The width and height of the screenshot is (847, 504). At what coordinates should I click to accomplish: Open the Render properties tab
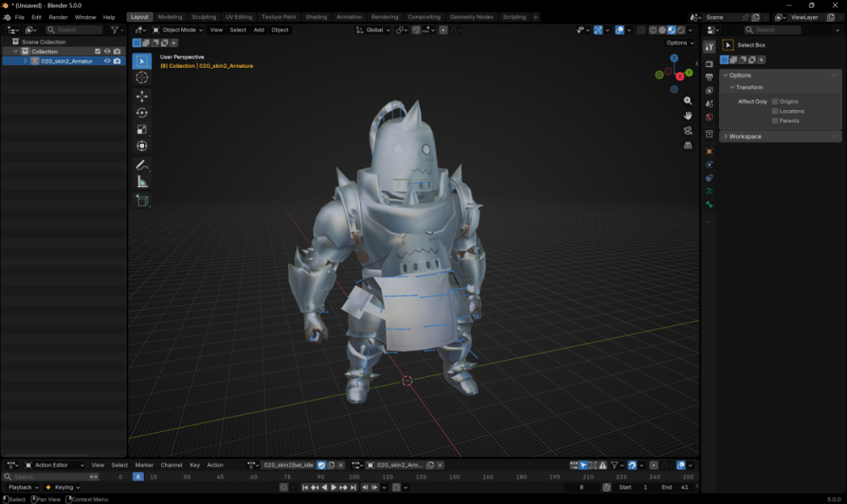pyautogui.click(x=709, y=64)
